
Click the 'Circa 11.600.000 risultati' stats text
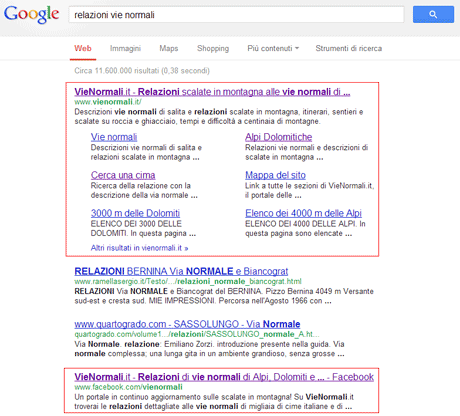point(142,71)
